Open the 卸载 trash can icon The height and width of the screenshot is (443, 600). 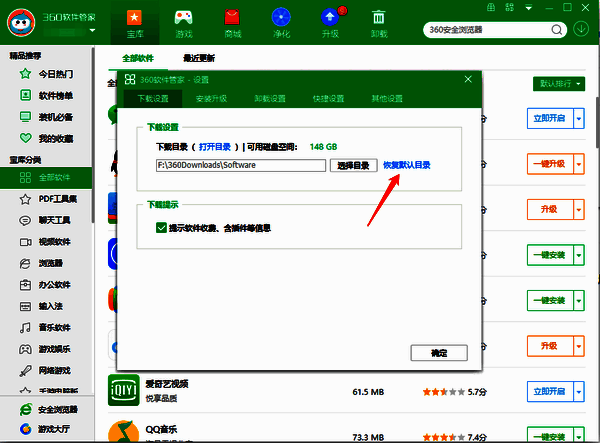pos(379,18)
